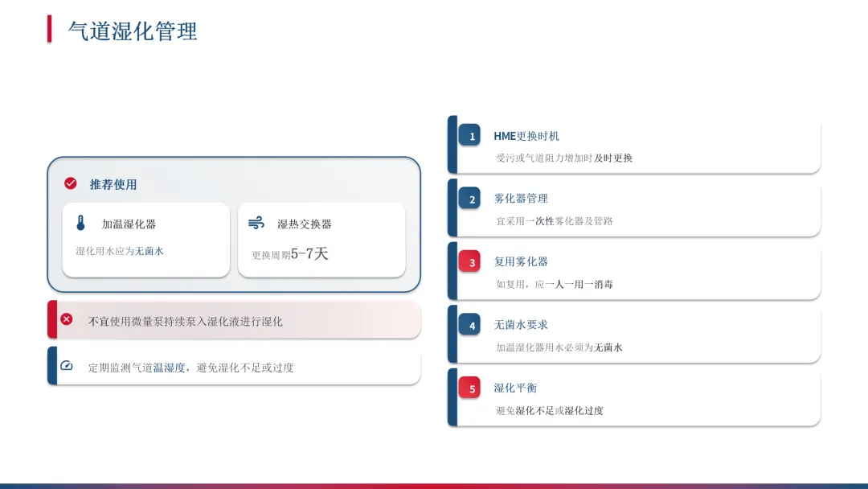Open the 湿热交换器 card showing 5-7天
Screen dimensions: 868x489
click(x=321, y=240)
